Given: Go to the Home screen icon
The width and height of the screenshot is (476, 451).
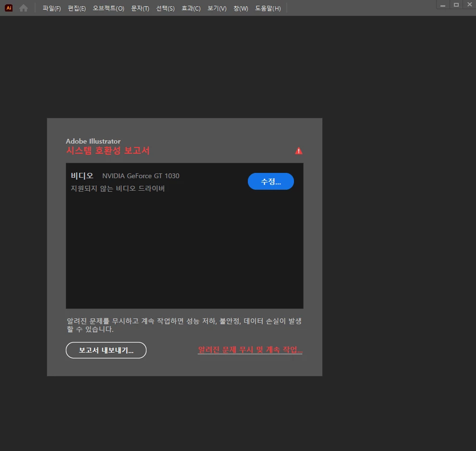Looking at the screenshot, I should 24,8.
